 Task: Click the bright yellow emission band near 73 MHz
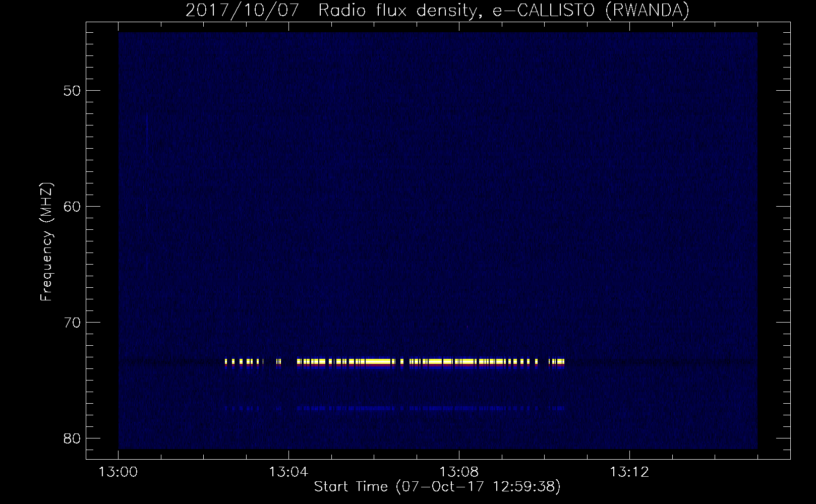[x=394, y=361]
